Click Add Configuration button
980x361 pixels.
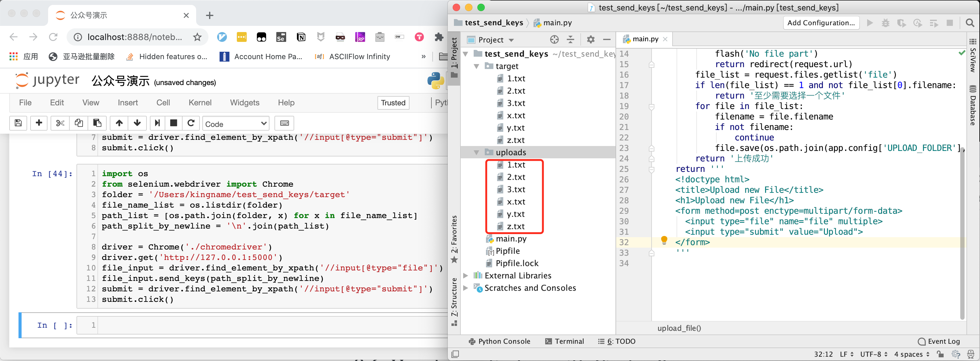coord(821,23)
